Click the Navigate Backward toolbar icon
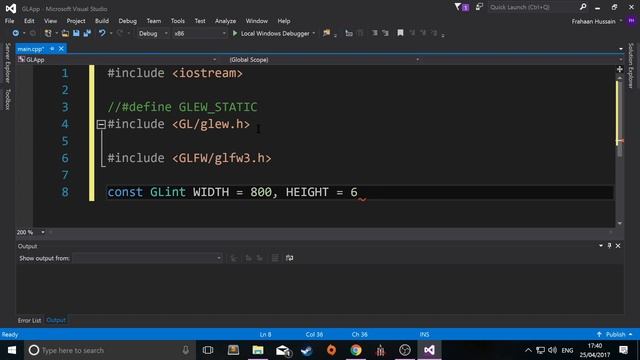Image resolution: width=640 pixels, height=360 pixels. 16,33
